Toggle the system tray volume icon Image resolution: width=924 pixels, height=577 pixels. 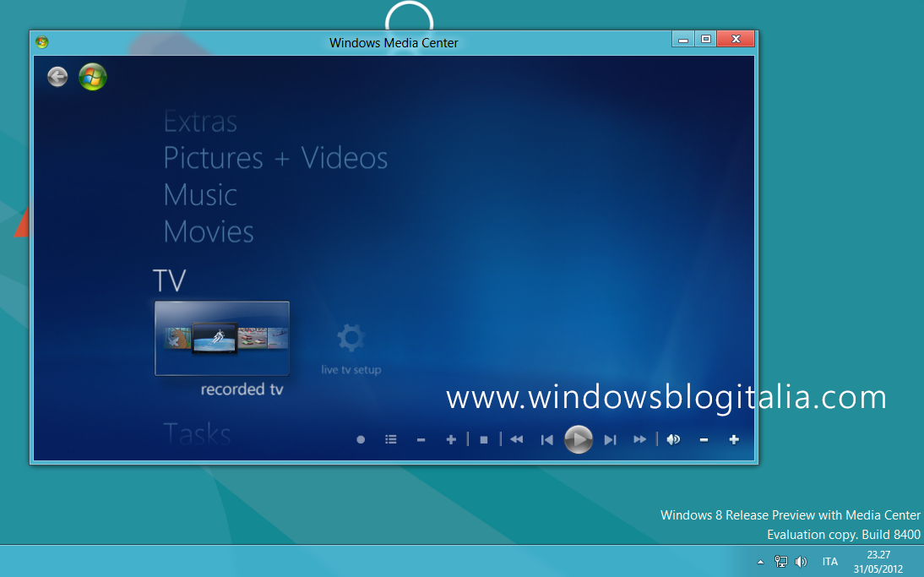point(801,561)
